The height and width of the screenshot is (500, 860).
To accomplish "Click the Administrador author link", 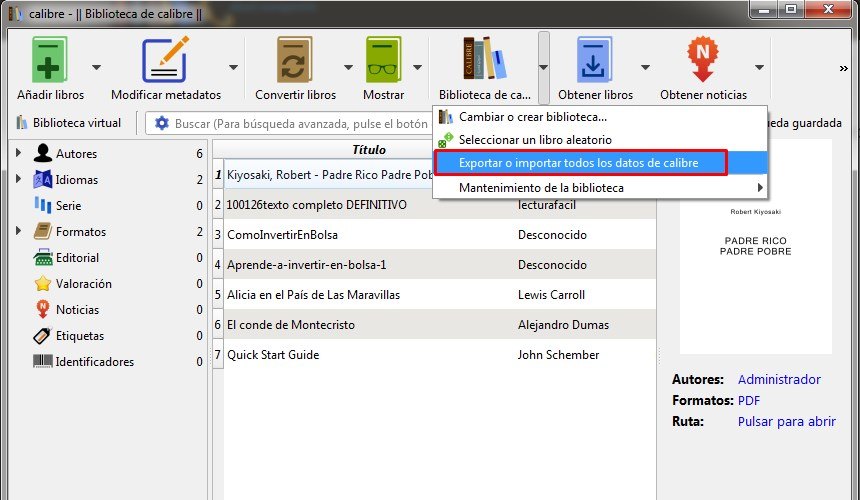I will [x=779, y=380].
